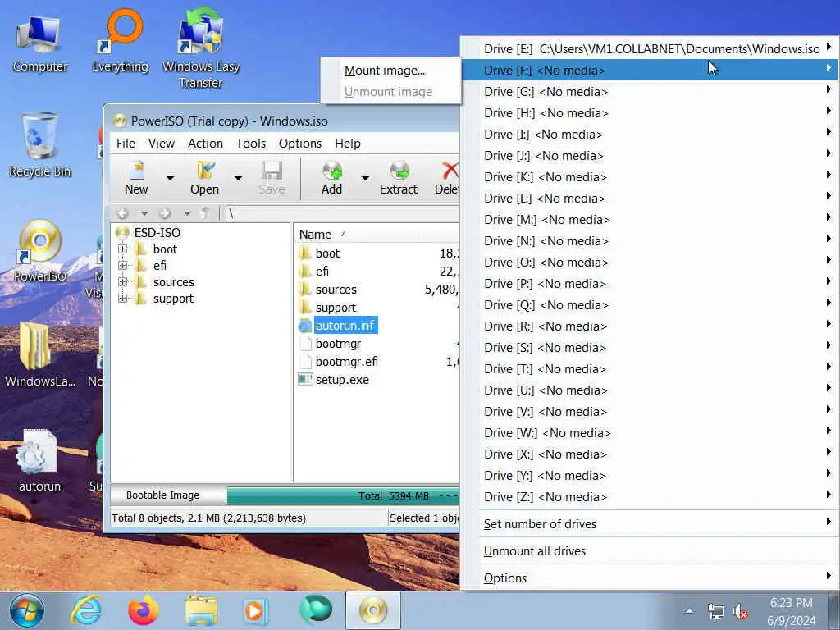Open the WindowsEa... folder on desktop
The image size is (840, 630).
[x=39, y=354]
